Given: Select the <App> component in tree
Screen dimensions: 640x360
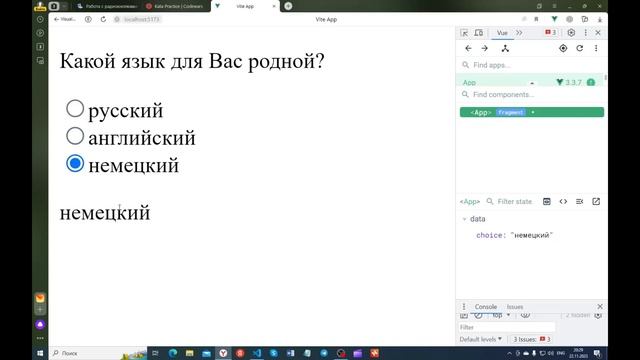Looking at the screenshot, I should (x=532, y=112).
